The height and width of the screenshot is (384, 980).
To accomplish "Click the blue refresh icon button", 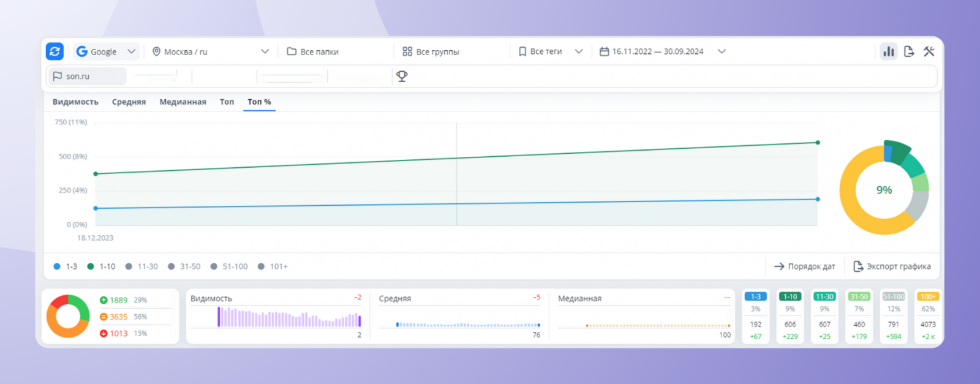I will 55,51.
